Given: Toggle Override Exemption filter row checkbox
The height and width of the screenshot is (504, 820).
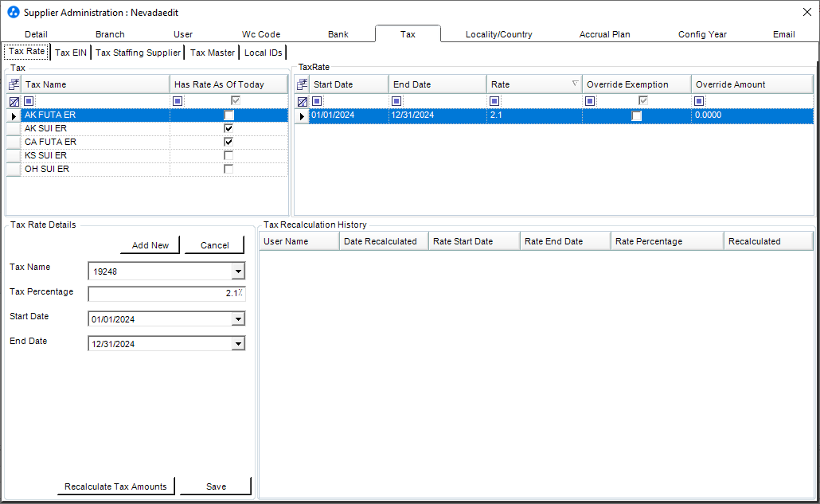Looking at the screenshot, I should 643,100.
